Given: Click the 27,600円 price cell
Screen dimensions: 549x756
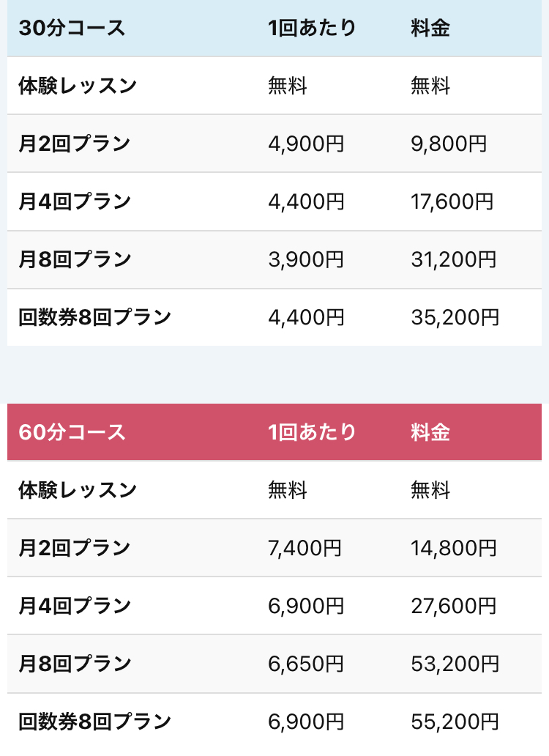Looking at the screenshot, I should tap(454, 606).
